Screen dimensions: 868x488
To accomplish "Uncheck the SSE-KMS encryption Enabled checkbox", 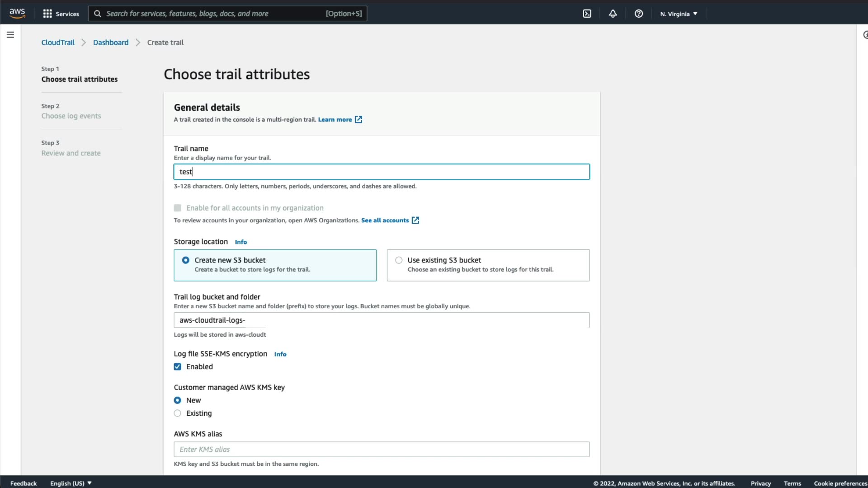I will (x=178, y=366).
